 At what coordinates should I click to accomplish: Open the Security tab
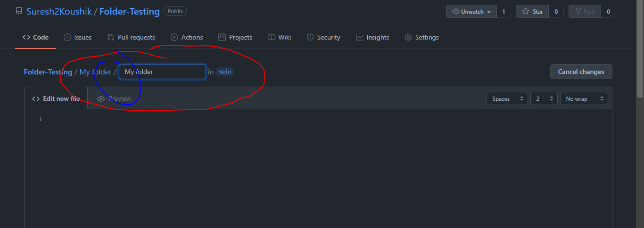pyautogui.click(x=323, y=37)
